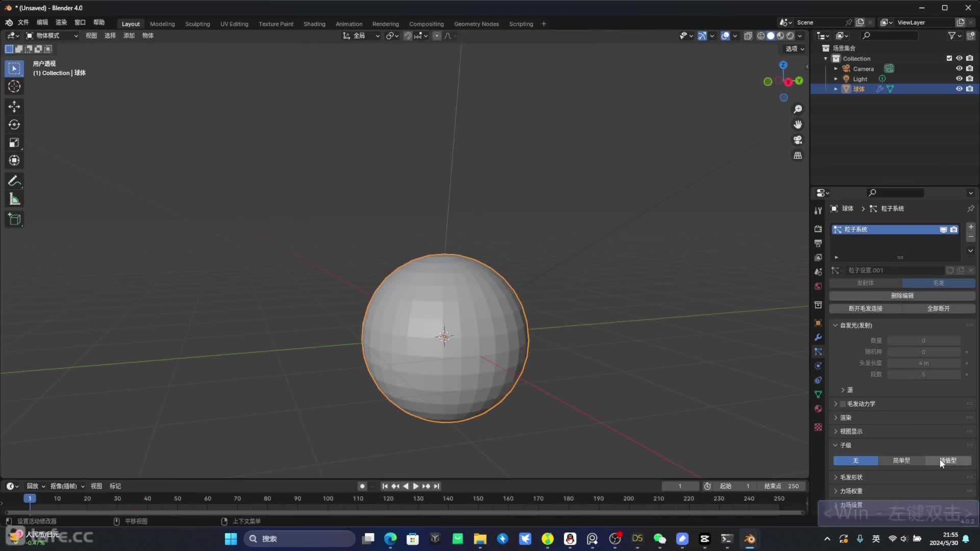The height and width of the screenshot is (551, 980).
Task: Click the 删除编辑 button
Action: pos(902,296)
